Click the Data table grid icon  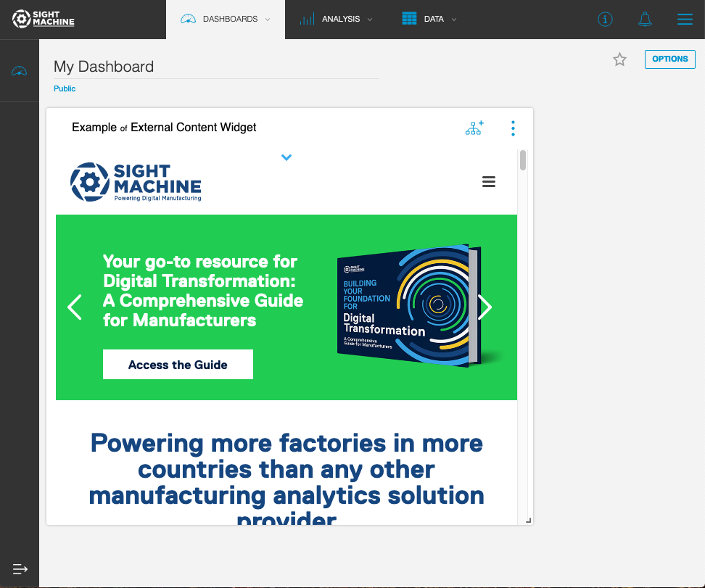[409, 19]
